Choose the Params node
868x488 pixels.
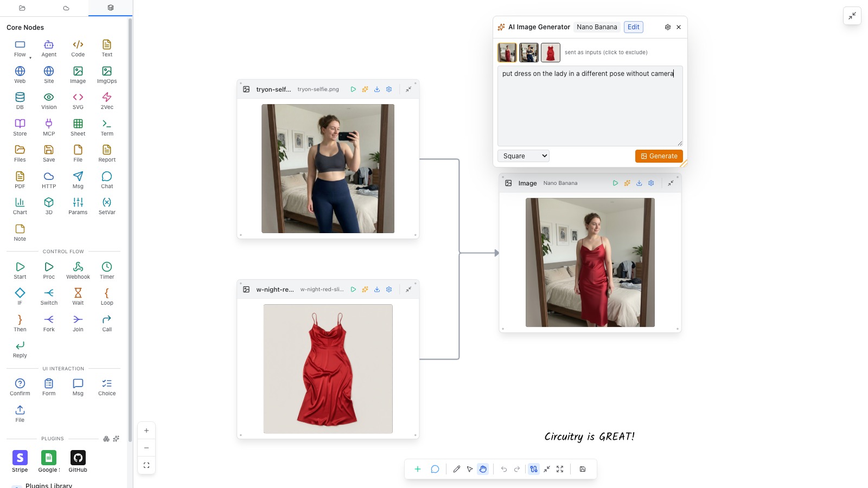tap(78, 206)
